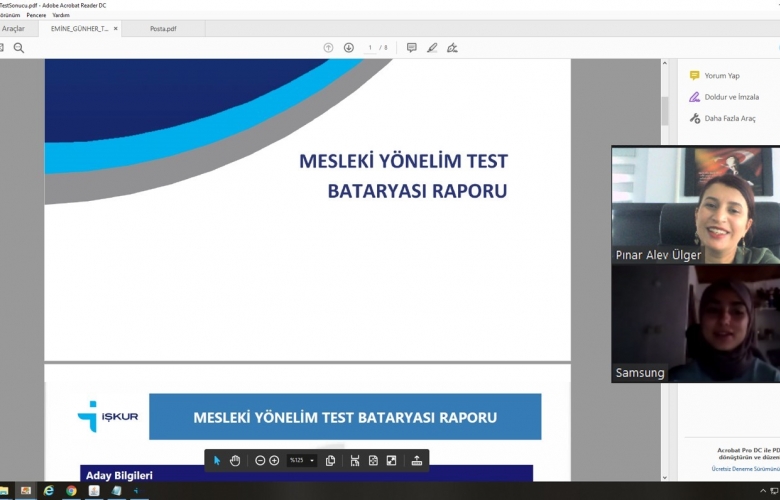Image resolution: width=780 pixels, height=500 pixels.
Task: Click the purple Doldur ve İmzala icon
Action: click(694, 97)
